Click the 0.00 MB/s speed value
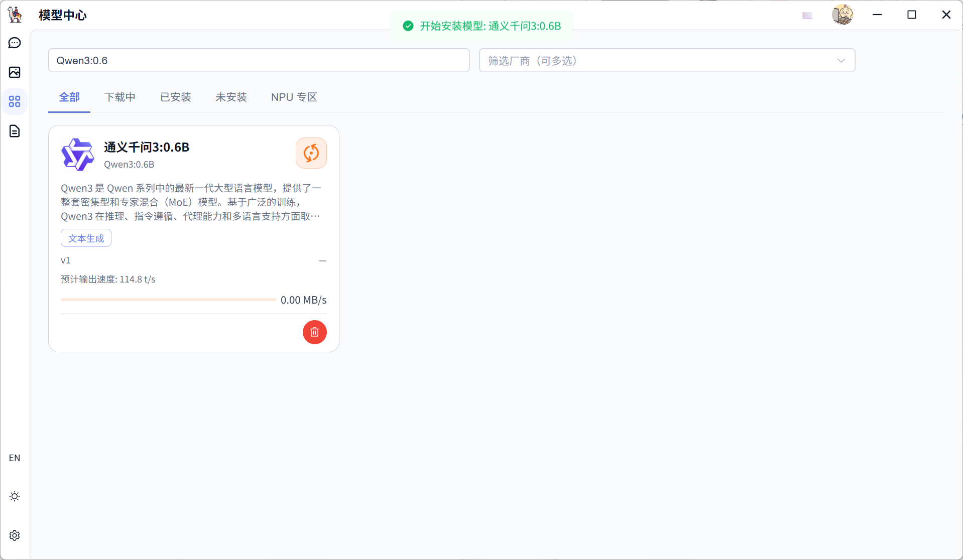Image resolution: width=963 pixels, height=560 pixels. 304,300
